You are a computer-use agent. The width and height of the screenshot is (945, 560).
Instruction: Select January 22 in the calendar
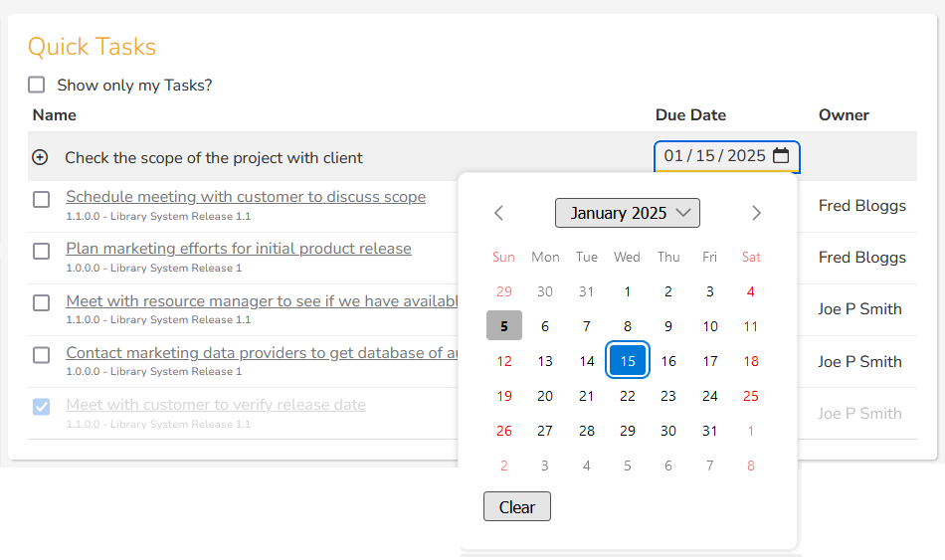(x=628, y=396)
